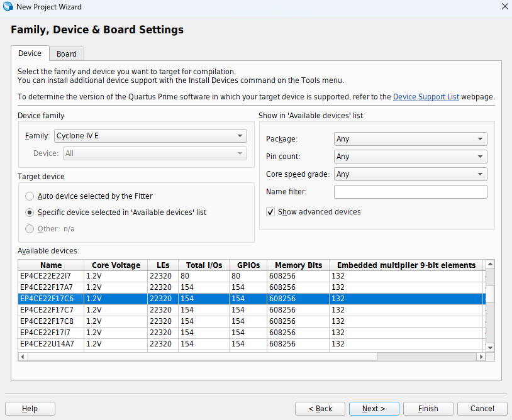
Task: Click the Quartus wizard title bar icon
Action: (8, 6)
